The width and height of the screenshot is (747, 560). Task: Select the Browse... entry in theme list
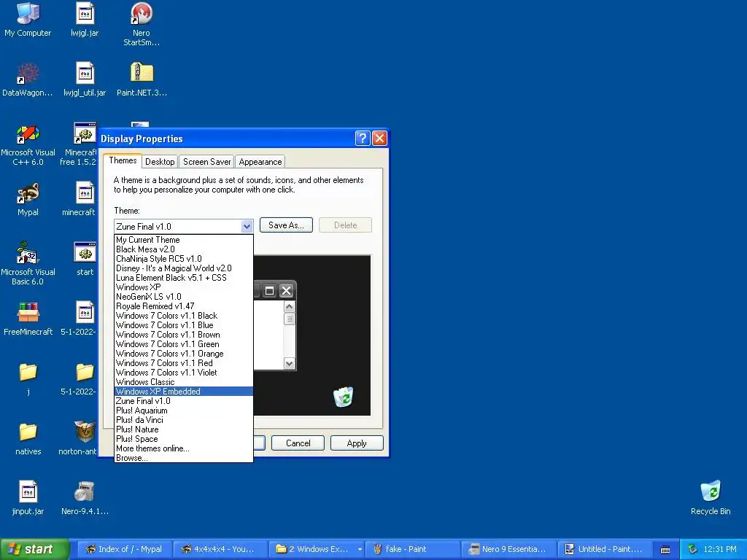184,458
